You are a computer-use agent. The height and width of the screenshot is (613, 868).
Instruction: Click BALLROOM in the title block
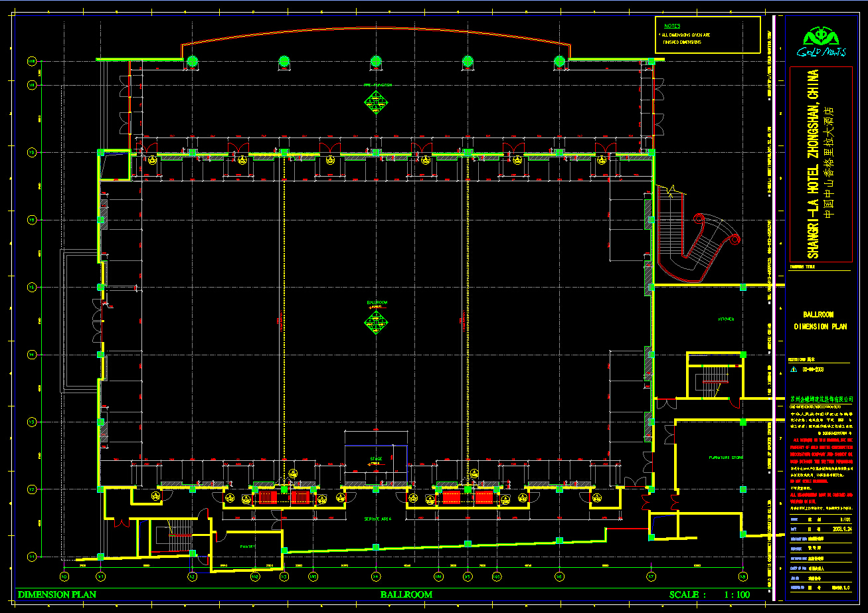[818, 315]
